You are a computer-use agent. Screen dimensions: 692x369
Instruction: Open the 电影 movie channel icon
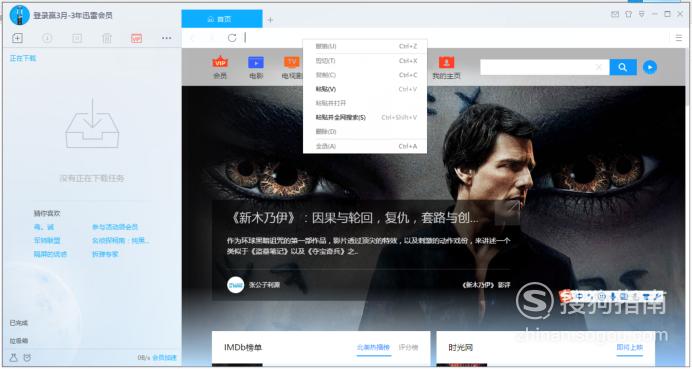click(256, 68)
